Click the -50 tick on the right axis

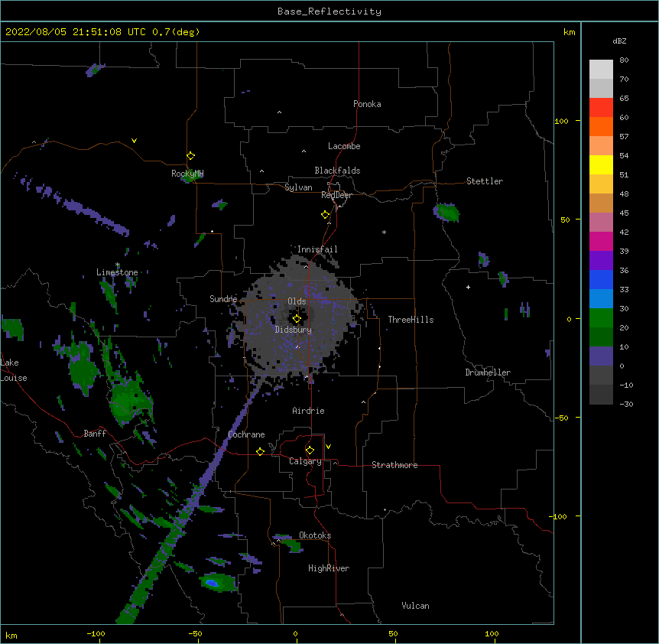point(561,418)
